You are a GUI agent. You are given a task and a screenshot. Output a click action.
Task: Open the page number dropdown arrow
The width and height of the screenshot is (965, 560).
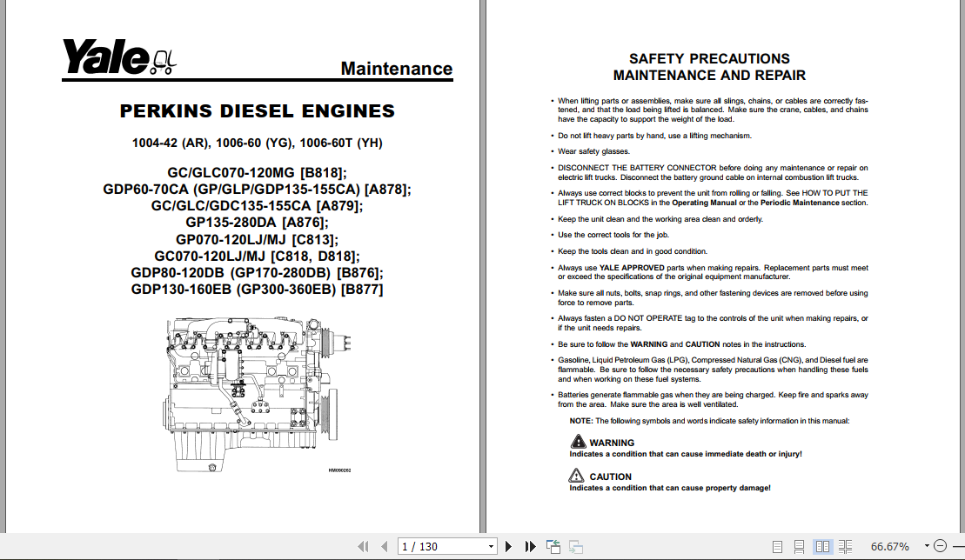coord(491,546)
